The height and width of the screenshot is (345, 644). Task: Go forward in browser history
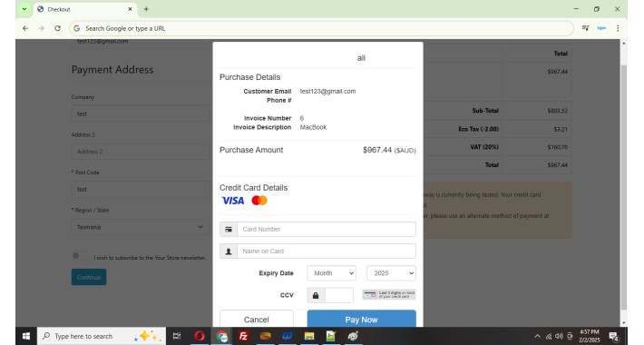coord(41,28)
